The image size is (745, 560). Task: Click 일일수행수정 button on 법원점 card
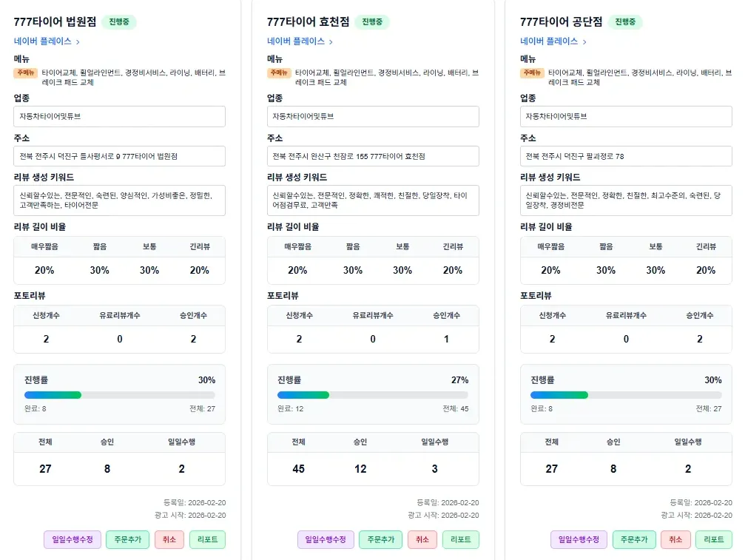[72, 540]
